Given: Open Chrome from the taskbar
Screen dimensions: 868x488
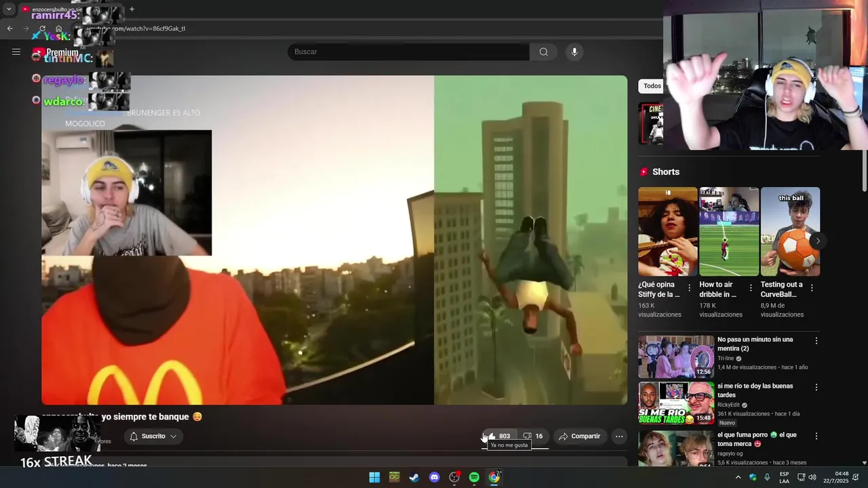Looking at the screenshot, I should pyautogui.click(x=494, y=477).
